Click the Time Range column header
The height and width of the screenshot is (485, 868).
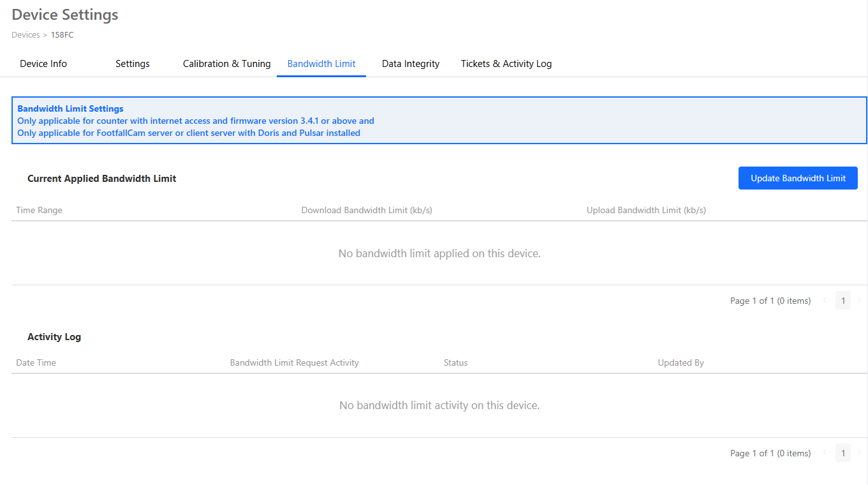pyautogui.click(x=39, y=209)
